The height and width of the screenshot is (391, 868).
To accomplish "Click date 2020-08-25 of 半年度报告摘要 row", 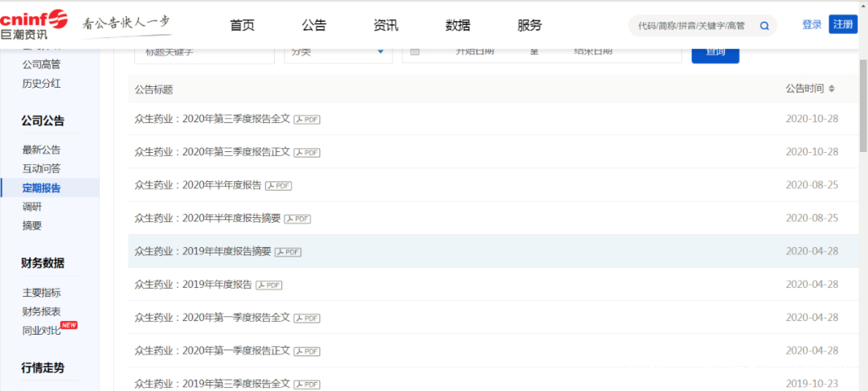I will coord(812,218).
